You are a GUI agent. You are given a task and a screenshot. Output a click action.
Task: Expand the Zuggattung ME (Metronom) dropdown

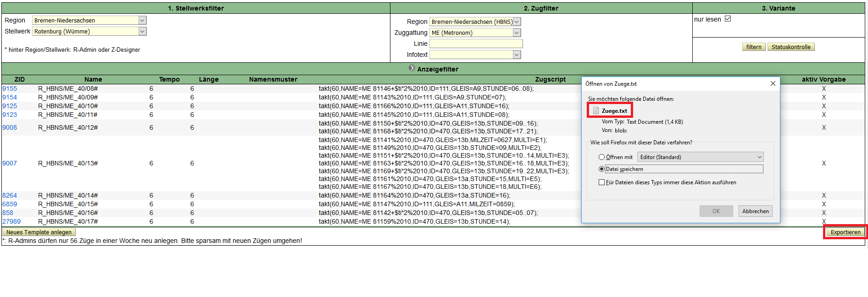517,33
